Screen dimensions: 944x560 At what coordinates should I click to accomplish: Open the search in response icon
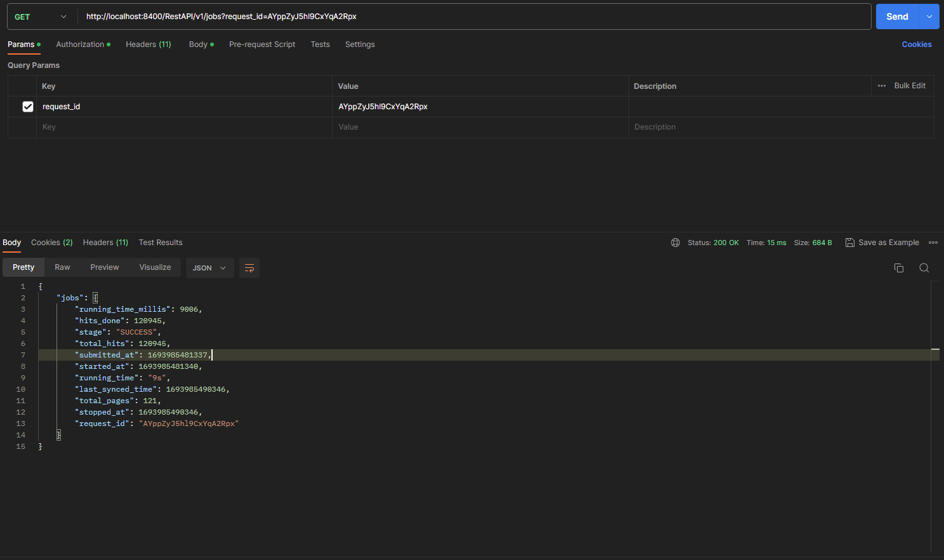(924, 268)
